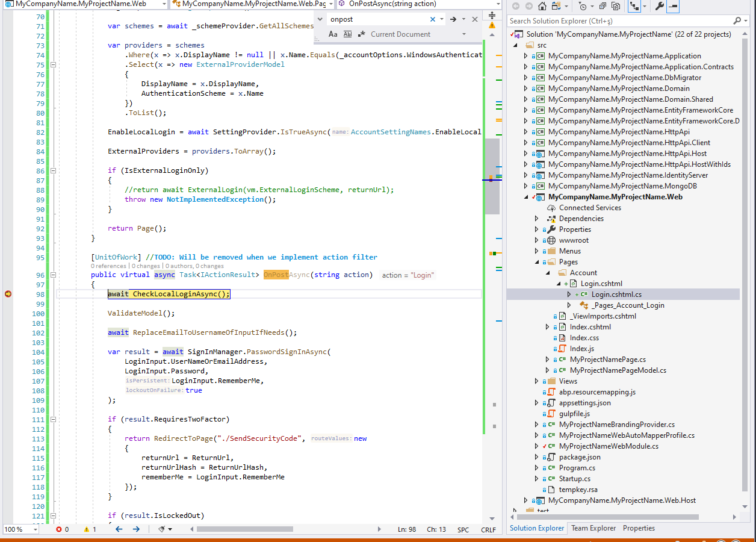Enable Match Case in the find popup
The height and width of the screenshot is (542, 756).
tap(333, 34)
